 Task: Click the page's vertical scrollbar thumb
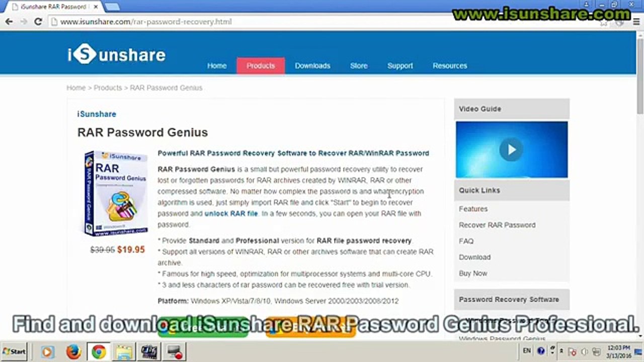640,75
